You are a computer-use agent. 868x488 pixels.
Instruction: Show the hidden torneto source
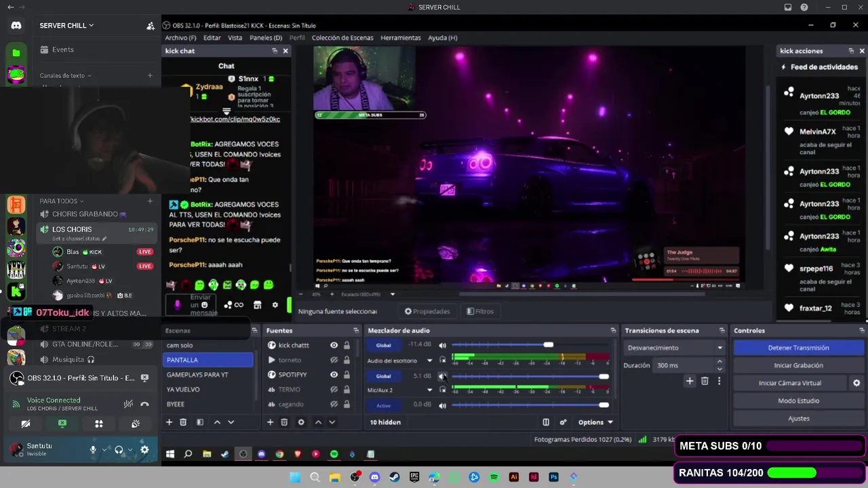(334, 360)
